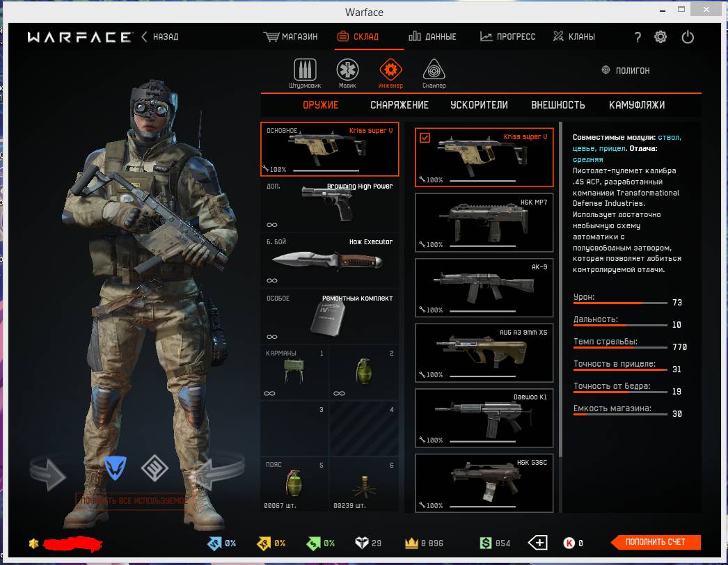Viewport: 728px width, 565px height.
Task: Click the plus ticket icon in bottom bar
Action: [x=537, y=542]
